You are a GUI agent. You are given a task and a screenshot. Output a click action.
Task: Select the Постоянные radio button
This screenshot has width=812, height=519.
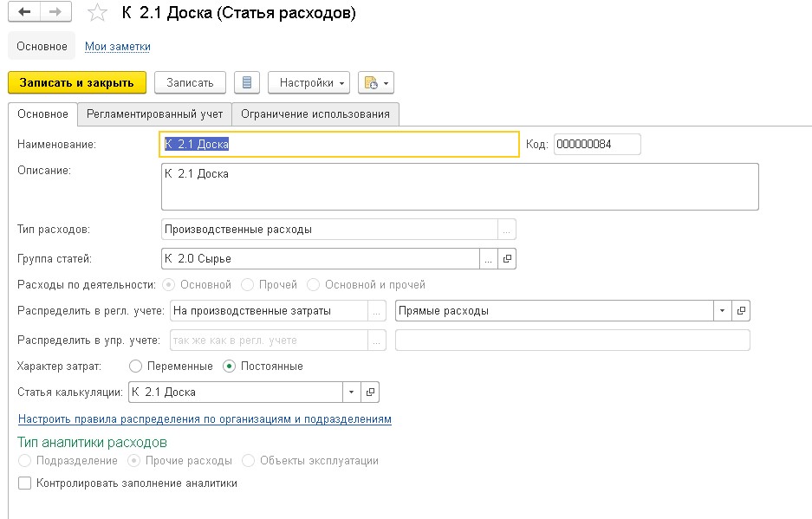[x=230, y=367]
